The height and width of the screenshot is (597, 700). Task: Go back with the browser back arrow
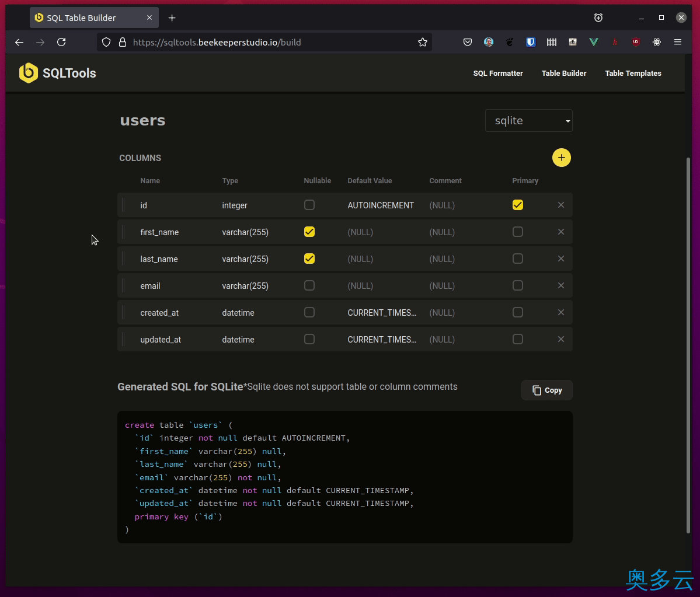(x=19, y=43)
